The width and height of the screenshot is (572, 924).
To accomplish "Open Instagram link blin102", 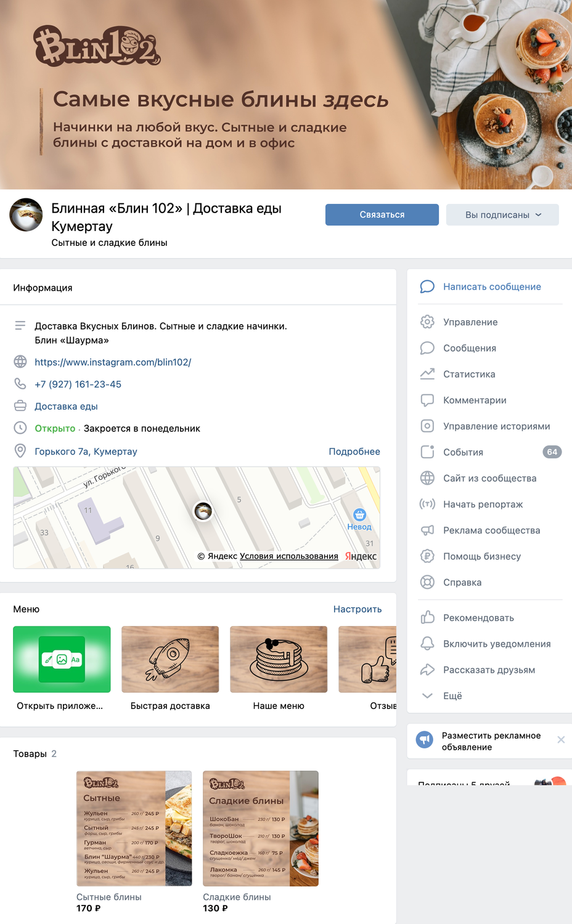I will (x=113, y=362).
